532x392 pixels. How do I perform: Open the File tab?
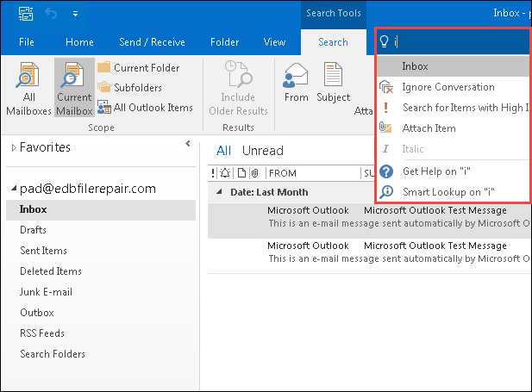pos(27,42)
